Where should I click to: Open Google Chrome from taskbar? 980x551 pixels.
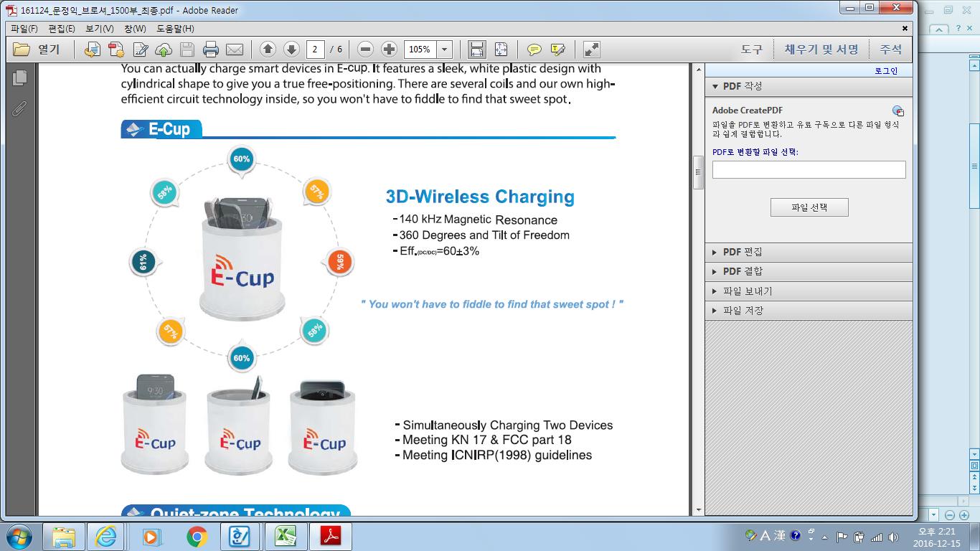click(197, 537)
